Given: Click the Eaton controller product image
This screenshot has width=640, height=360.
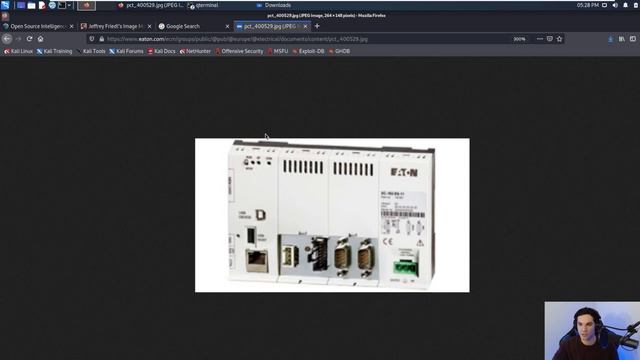Looking at the screenshot, I should click(x=332, y=215).
